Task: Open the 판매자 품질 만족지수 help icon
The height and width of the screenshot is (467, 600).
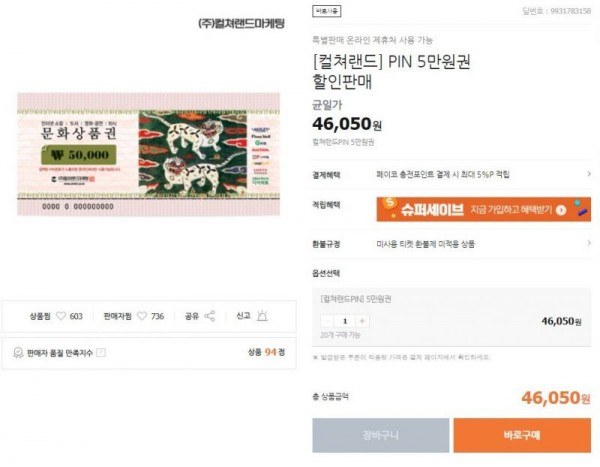Action: click(101, 353)
